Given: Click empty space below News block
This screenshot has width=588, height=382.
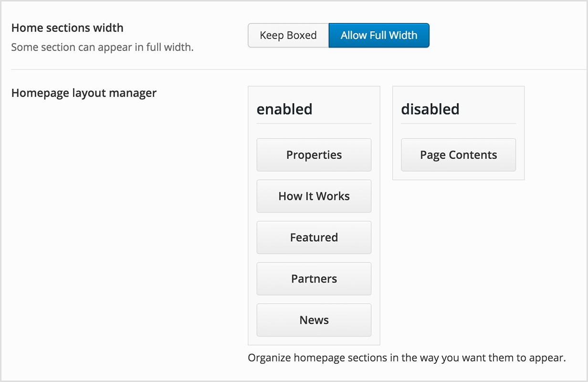Looking at the screenshot, I should [x=314, y=340].
